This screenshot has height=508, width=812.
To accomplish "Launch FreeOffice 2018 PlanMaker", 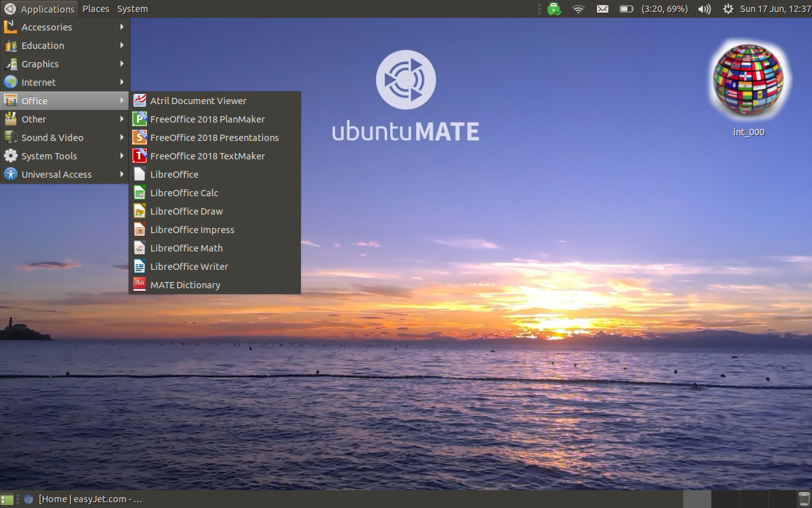I will pyautogui.click(x=214, y=119).
